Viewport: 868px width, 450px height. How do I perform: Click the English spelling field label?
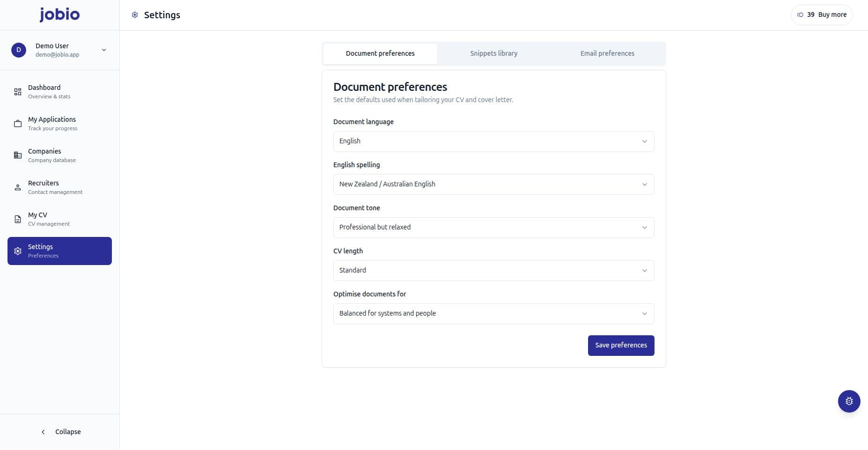click(356, 165)
